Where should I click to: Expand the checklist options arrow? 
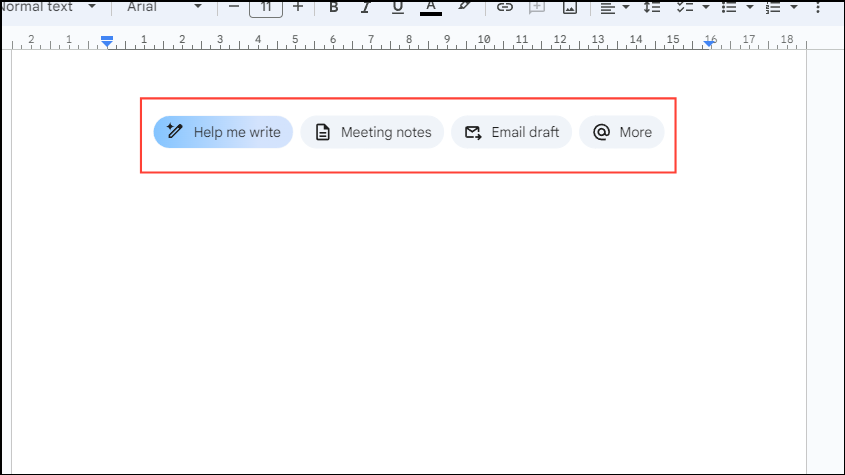[x=705, y=7]
